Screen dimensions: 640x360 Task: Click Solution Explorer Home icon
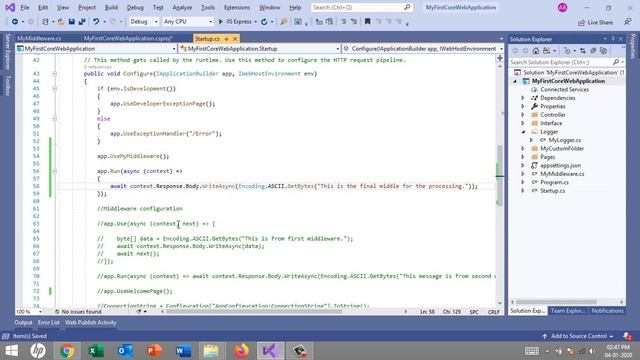pyautogui.click(x=536, y=51)
